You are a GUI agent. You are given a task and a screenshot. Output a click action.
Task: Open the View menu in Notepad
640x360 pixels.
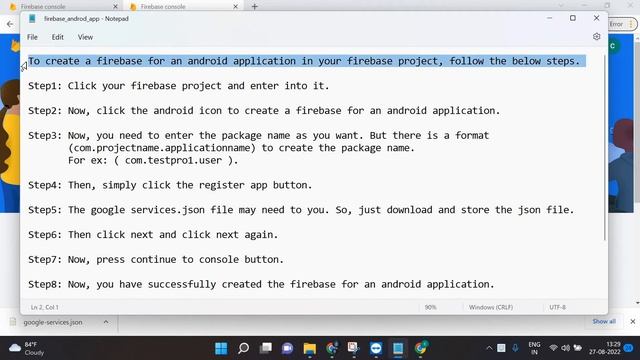pyautogui.click(x=85, y=37)
